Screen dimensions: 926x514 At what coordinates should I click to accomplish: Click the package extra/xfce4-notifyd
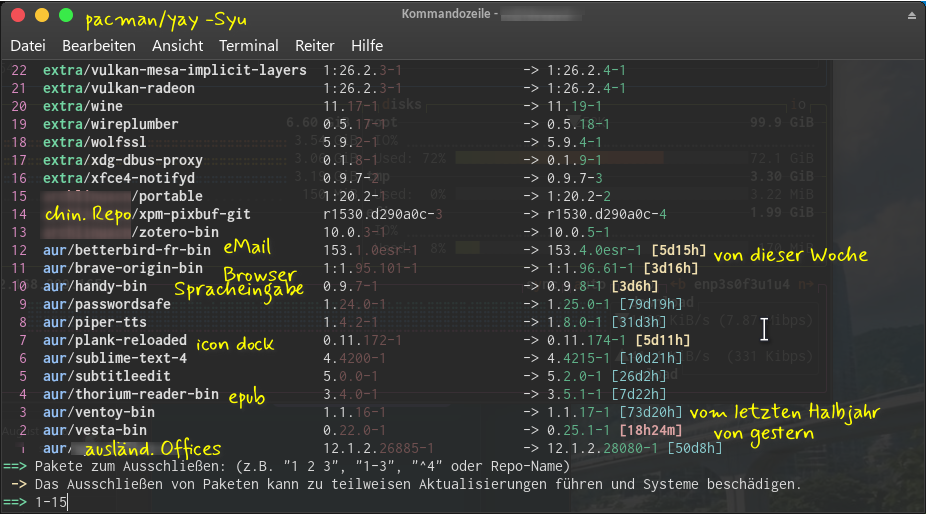[119, 178]
